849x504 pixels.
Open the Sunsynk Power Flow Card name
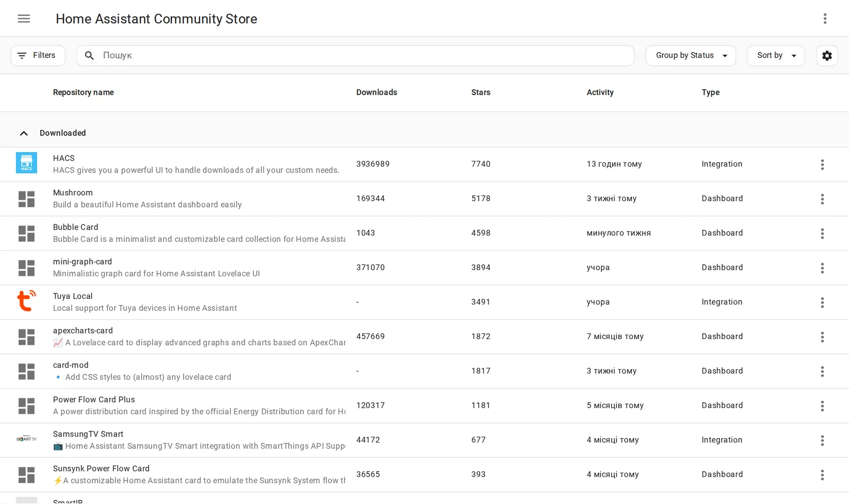pyautogui.click(x=101, y=468)
